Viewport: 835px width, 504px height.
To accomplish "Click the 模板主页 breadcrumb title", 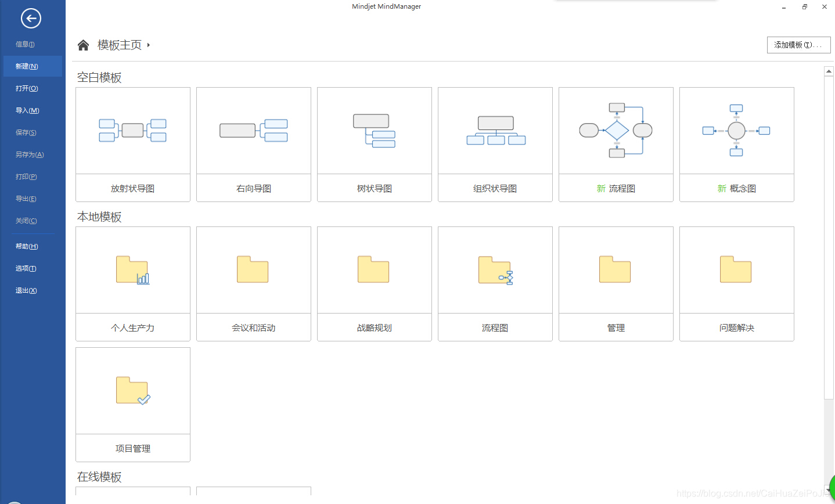I will [x=120, y=45].
